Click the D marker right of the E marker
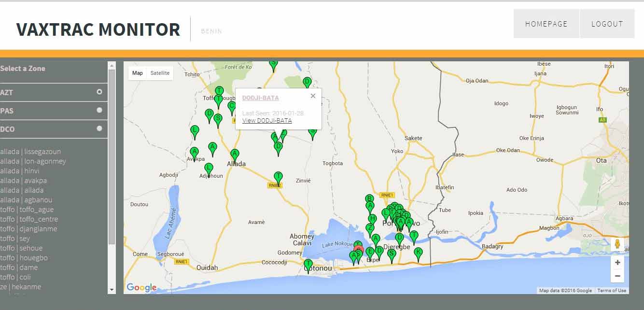The height and width of the screenshot is (310, 644). click(379, 252)
